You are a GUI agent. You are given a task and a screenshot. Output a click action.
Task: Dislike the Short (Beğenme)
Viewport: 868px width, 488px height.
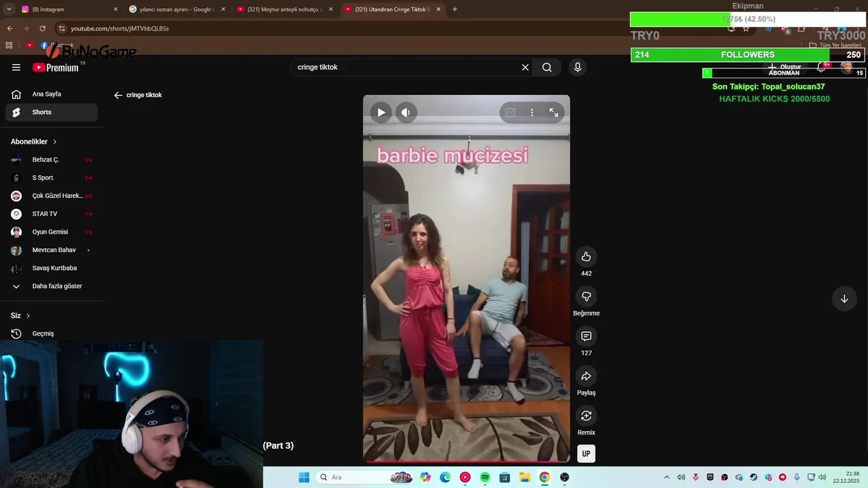[x=587, y=296]
